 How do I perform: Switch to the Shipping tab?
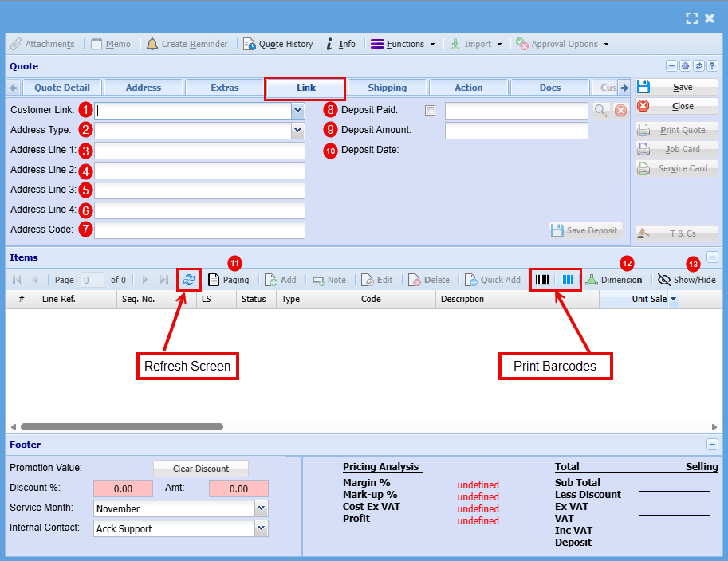coord(388,88)
